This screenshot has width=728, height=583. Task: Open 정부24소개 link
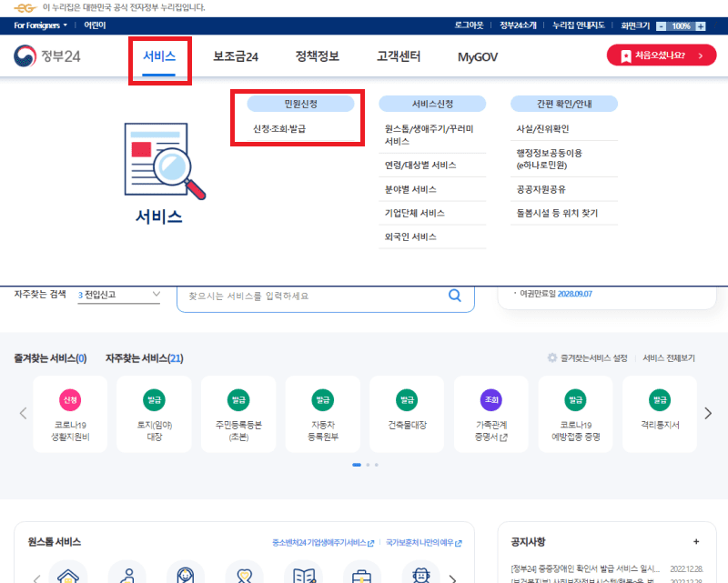click(x=518, y=25)
